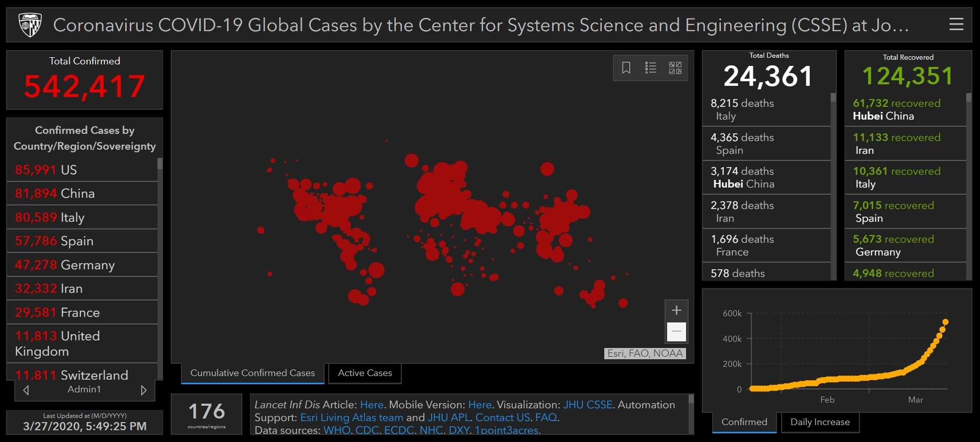Open the JHU CSSE visualization link

(587, 405)
